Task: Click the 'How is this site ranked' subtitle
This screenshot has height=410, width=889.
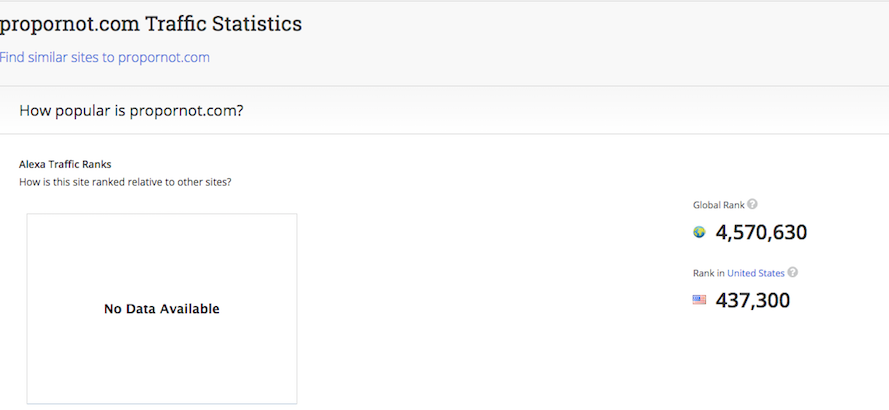Action: coord(125,183)
